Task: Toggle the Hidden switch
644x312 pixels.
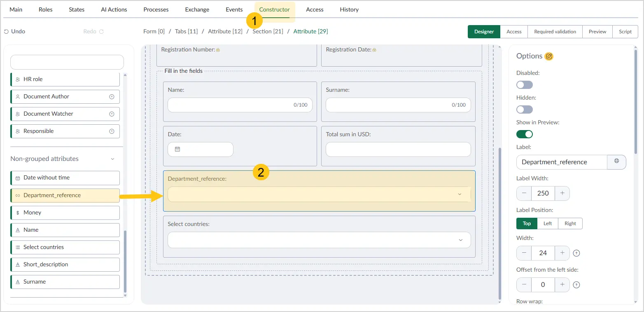Action: (x=525, y=109)
